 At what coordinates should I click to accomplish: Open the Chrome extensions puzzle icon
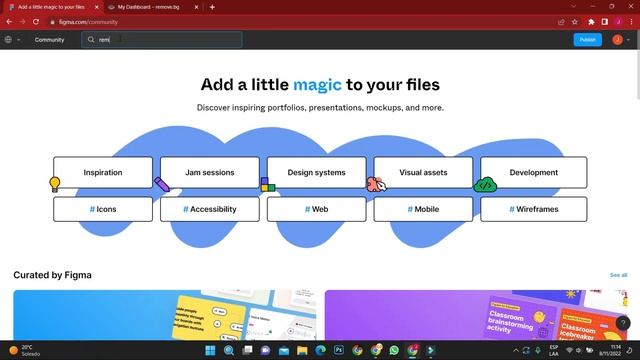[591, 22]
